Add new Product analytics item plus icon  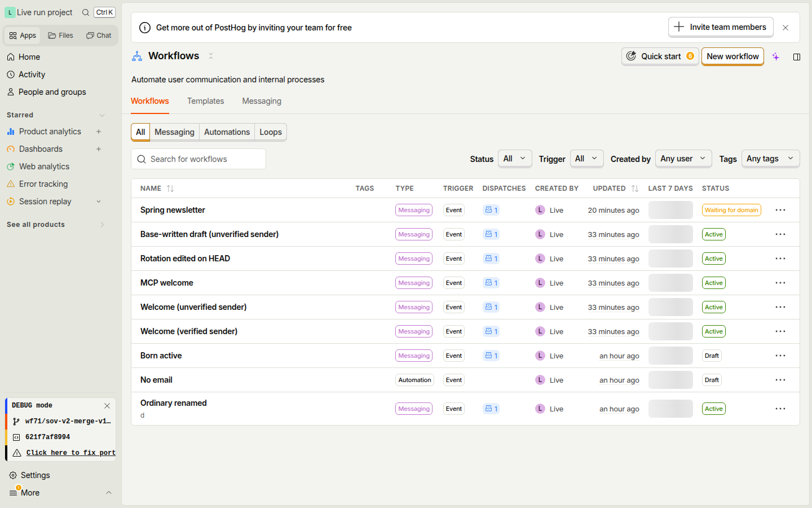[x=99, y=132]
